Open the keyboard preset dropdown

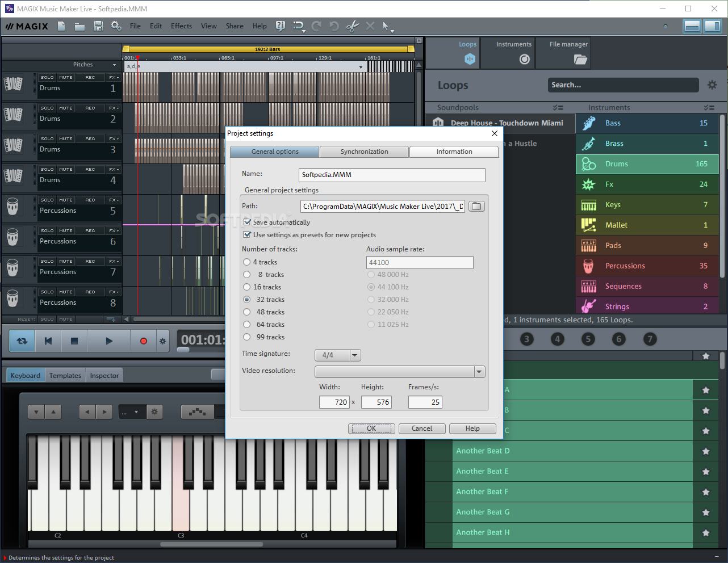[x=132, y=412]
